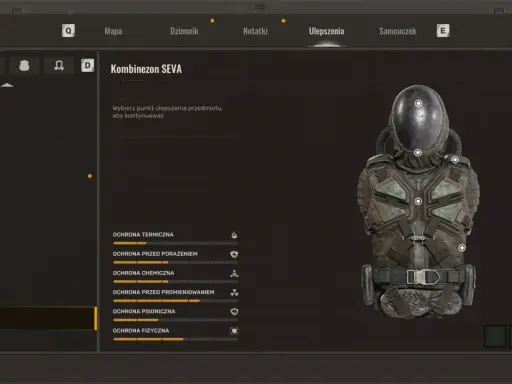Click the D key category icon
The height and width of the screenshot is (384, 512).
tap(87, 65)
